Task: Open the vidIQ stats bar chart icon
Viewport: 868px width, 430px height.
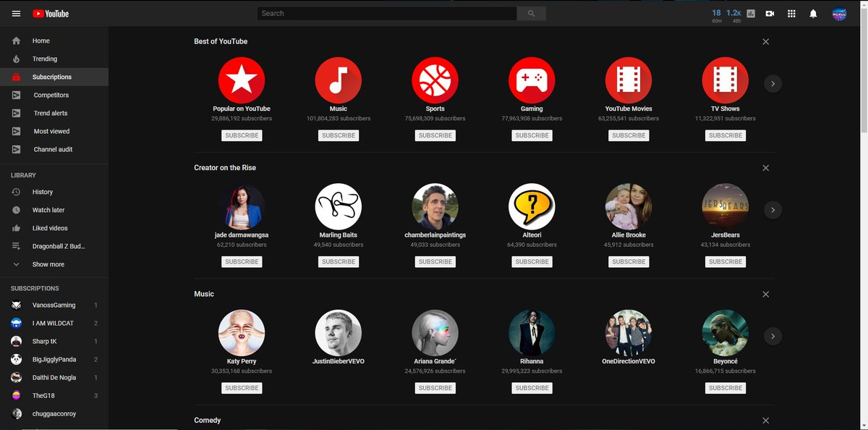Action: (x=751, y=13)
